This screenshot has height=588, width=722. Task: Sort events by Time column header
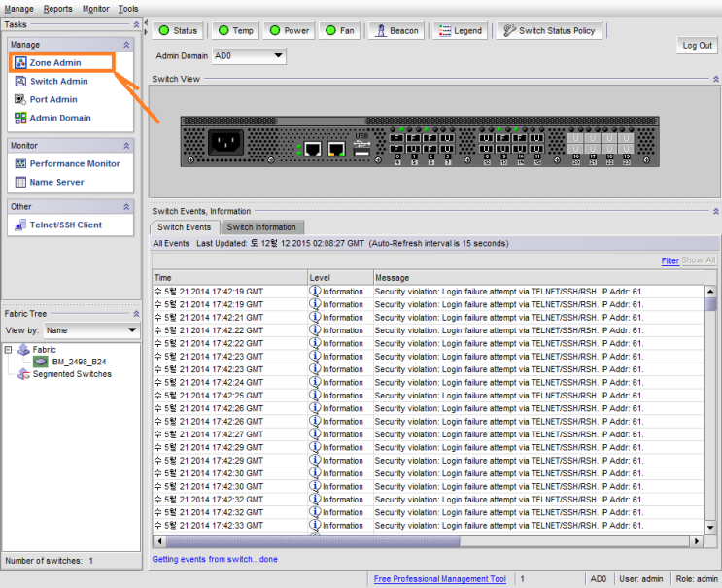229,278
